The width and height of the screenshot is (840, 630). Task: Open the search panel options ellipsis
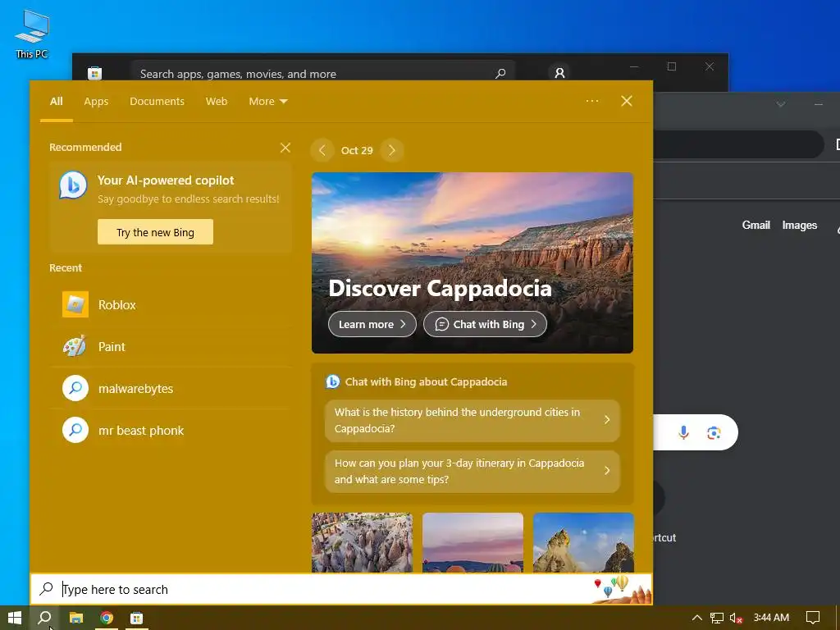(592, 101)
